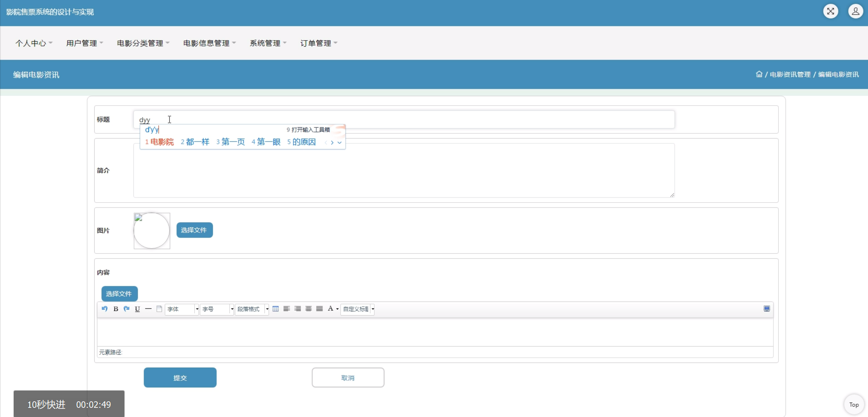Click the redo arrow in editor toolbar
The width and height of the screenshot is (868, 417).
click(127, 309)
